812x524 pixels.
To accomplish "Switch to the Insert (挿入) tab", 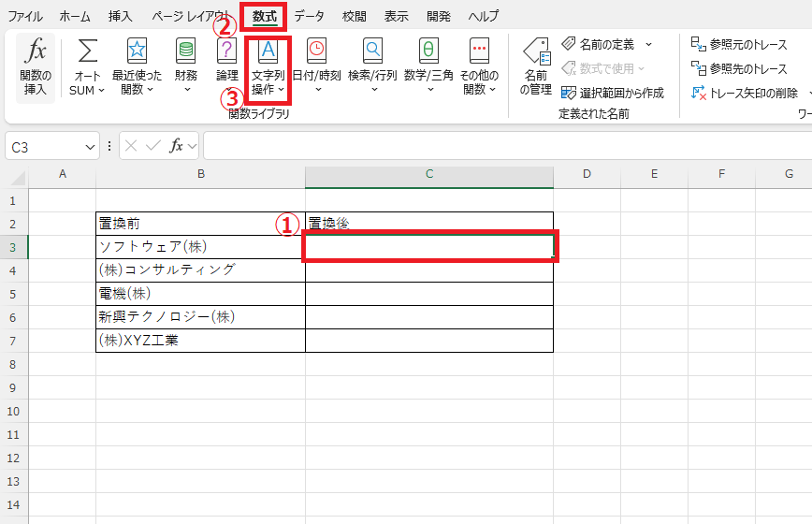I will click(x=120, y=16).
